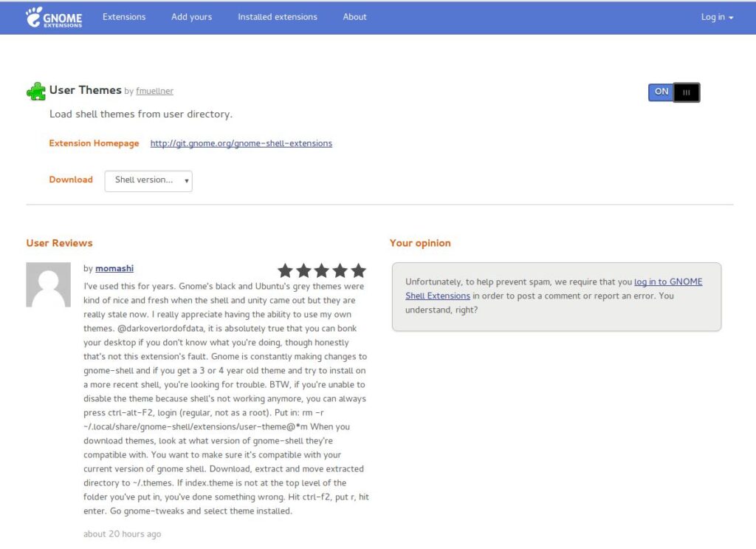
Task: Go to Installed extensions
Action: [278, 17]
